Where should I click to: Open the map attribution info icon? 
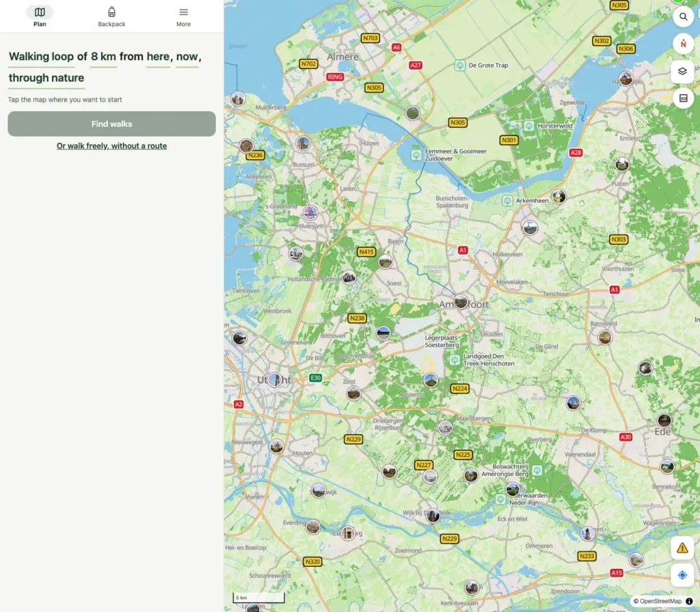[x=689, y=601]
